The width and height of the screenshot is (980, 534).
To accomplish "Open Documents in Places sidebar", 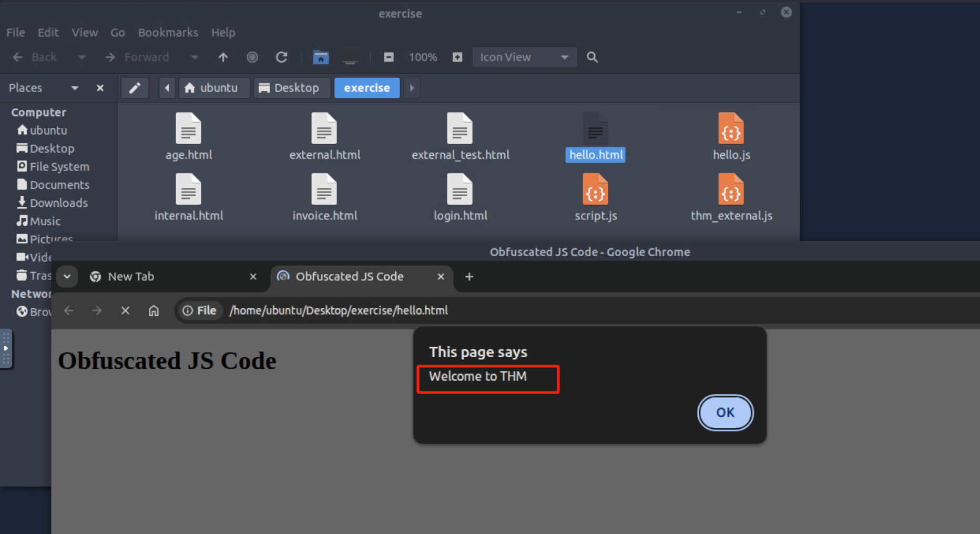I will coord(53,185).
